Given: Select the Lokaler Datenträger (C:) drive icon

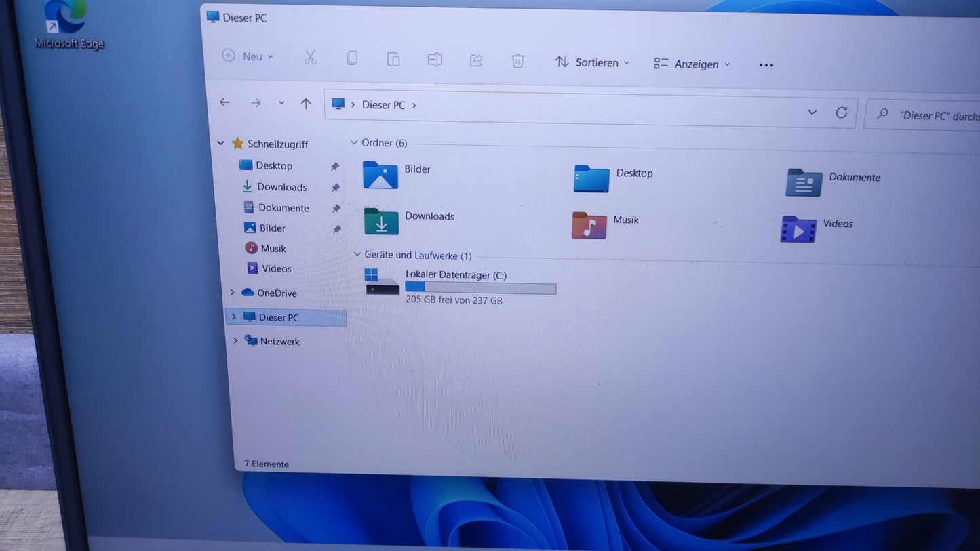Looking at the screenshot, I should pos(383,282).
